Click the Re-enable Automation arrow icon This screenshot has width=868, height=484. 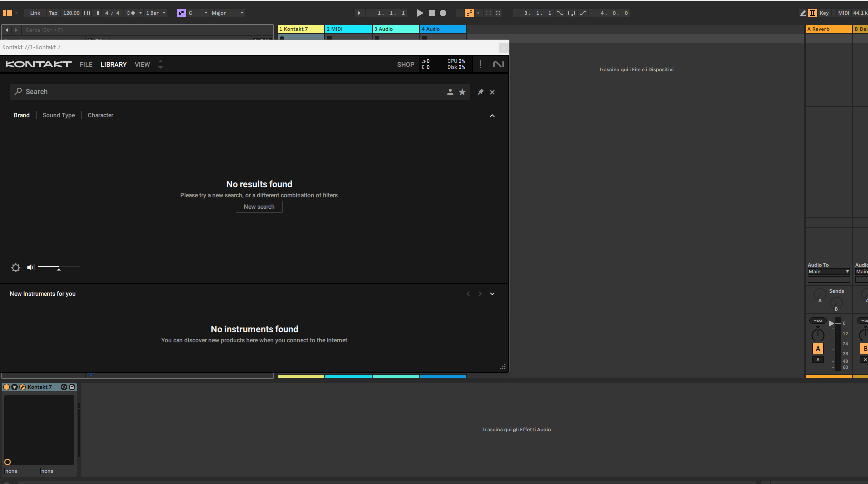[x=479, y=13]
